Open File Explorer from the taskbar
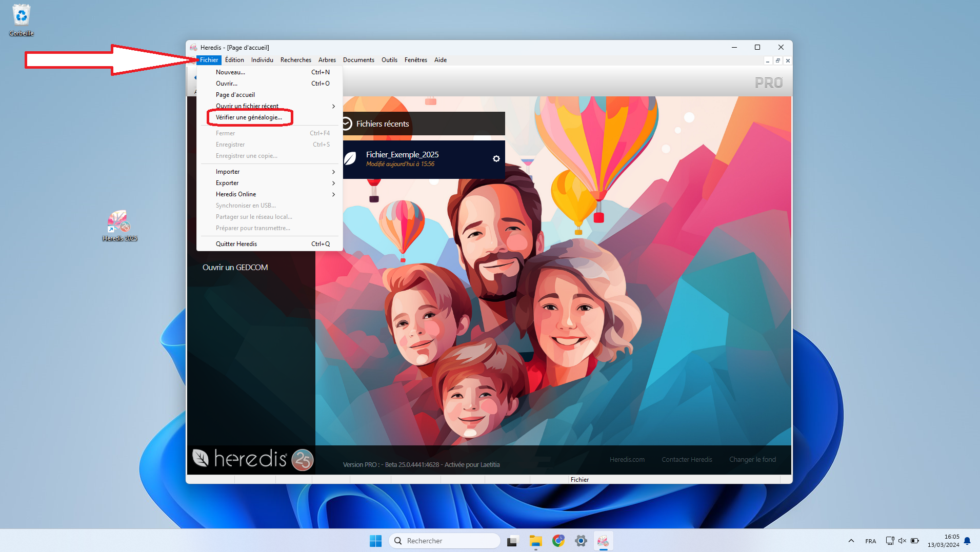This screenshot has height=552, width=980. [x=535, y=541]
